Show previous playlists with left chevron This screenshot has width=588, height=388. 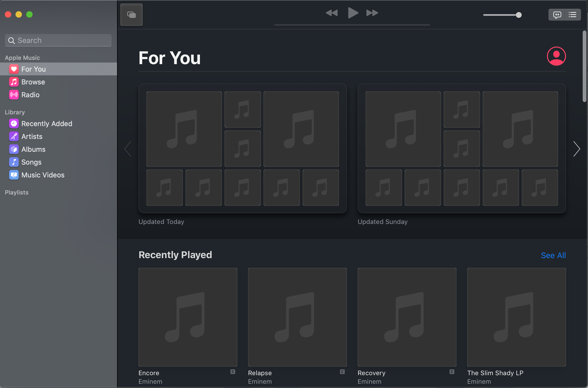(128, 149)
